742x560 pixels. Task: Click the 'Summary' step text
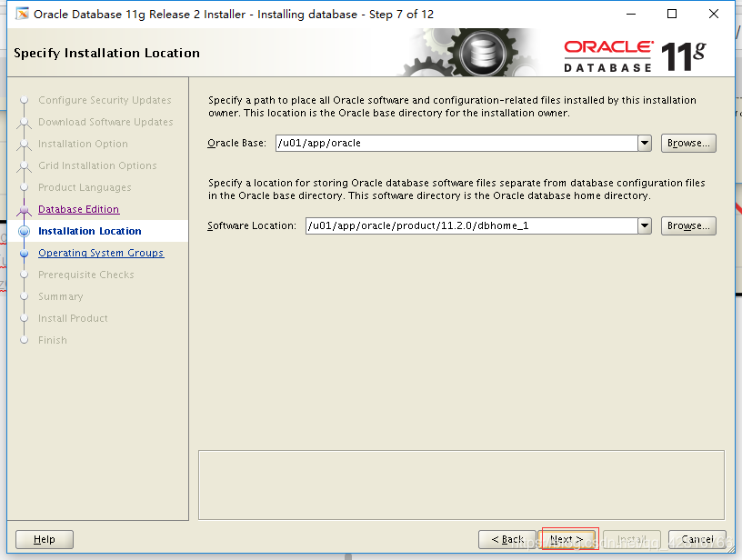[x=61, y=296]
